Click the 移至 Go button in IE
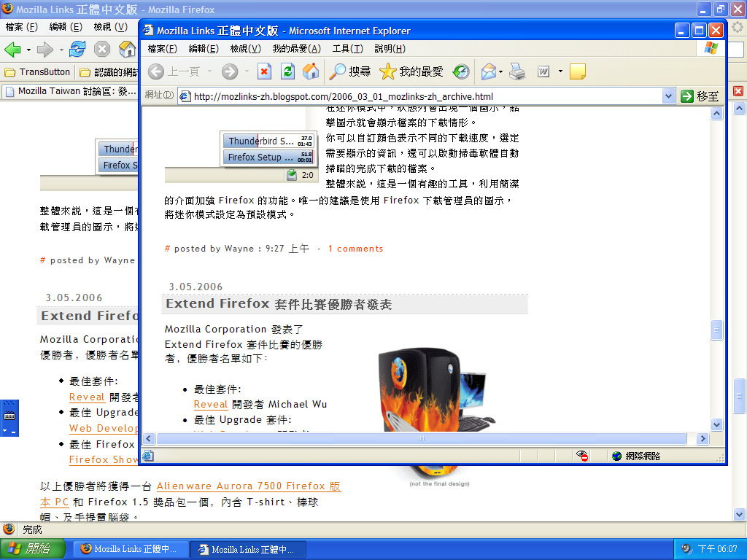 [700, 96]
